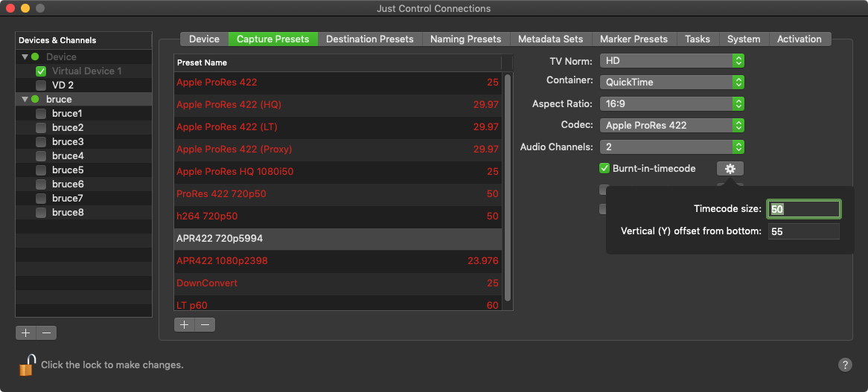Select the ProRes 422 720p50 preset

click(338, 194)
